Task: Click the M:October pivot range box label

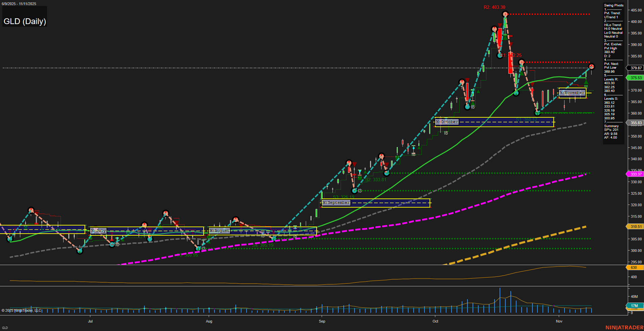Action: [x=446, y=121]
